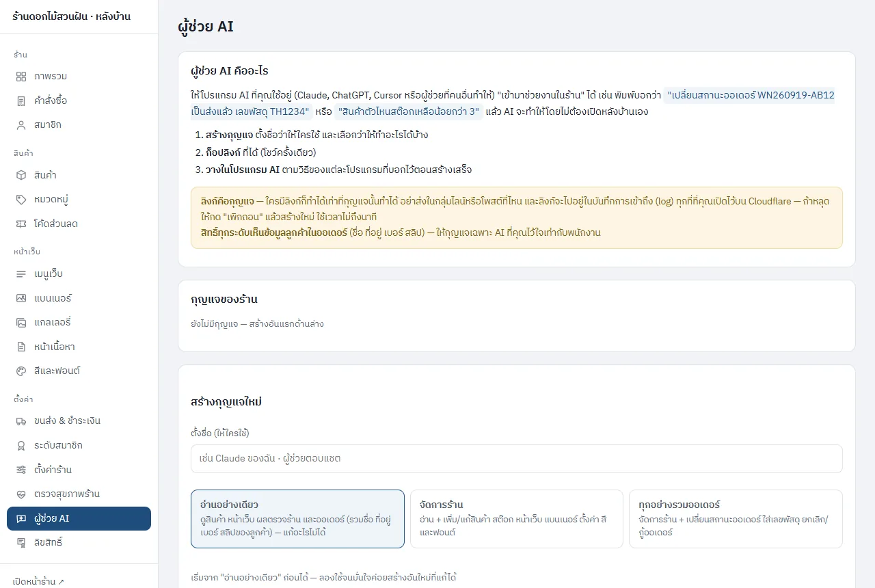Click the chat icon on active ผู้ช่วย AI item
This screenshot has width=875, height=588.
pyautogui.click(x=21, y=518)
